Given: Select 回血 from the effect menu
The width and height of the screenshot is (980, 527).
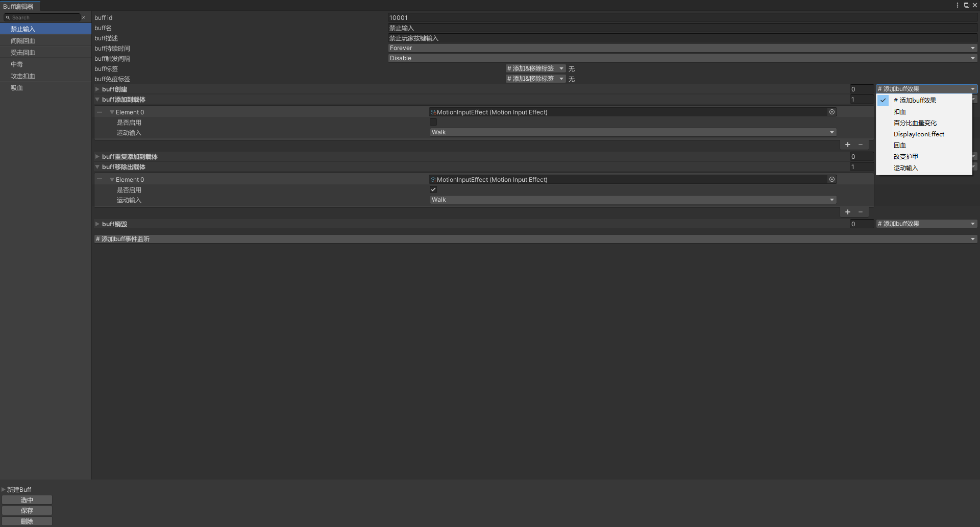Looking at the screenshot, I should click(924, 145).
